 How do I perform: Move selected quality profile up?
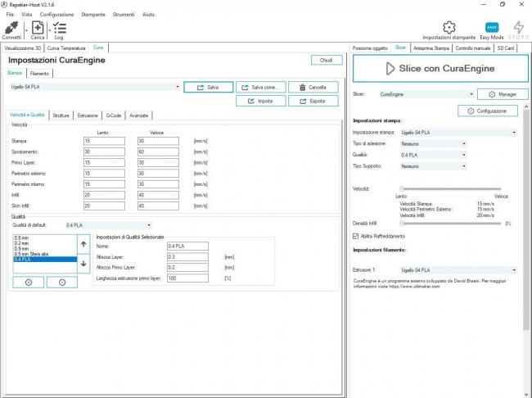pyautogui.click(x=83, y=244)
